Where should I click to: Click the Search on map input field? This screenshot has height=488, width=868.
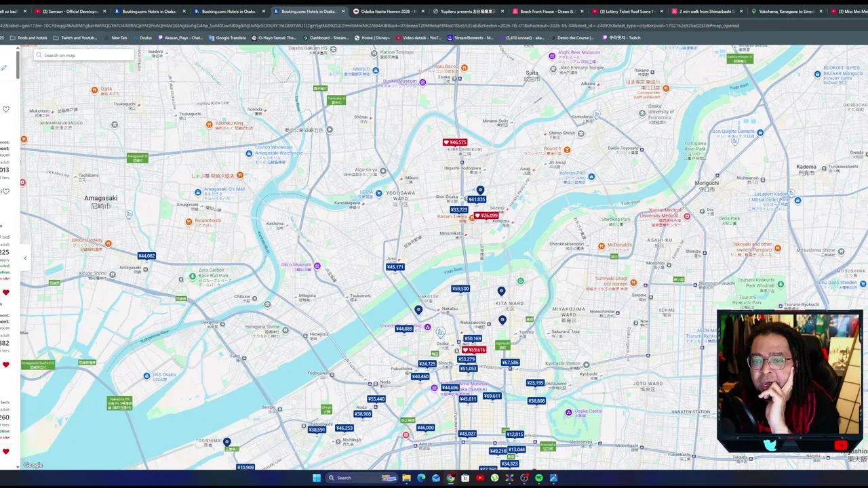(83, 55)
